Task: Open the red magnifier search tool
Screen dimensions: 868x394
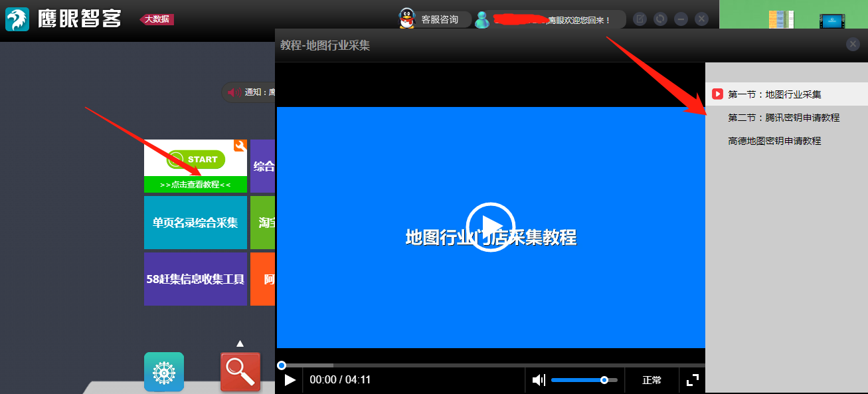Action: (240, 371)
